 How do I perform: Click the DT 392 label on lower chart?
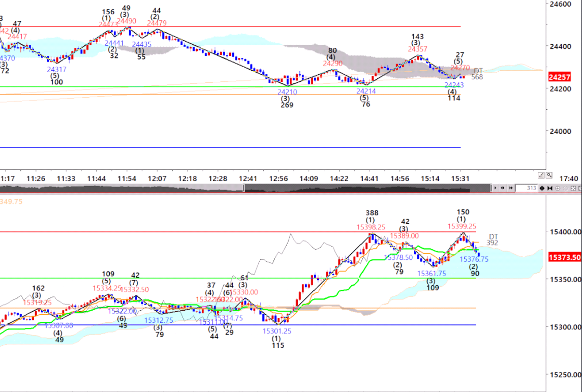click(493, 239)
